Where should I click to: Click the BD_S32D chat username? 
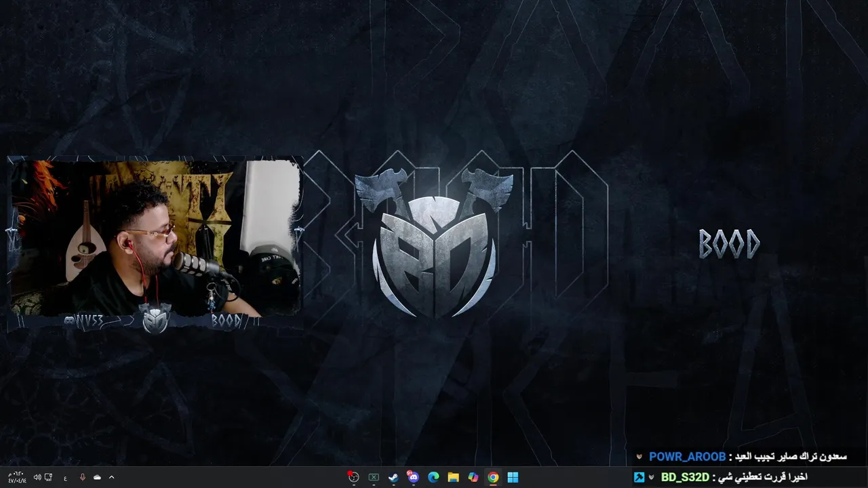point(685,477)
